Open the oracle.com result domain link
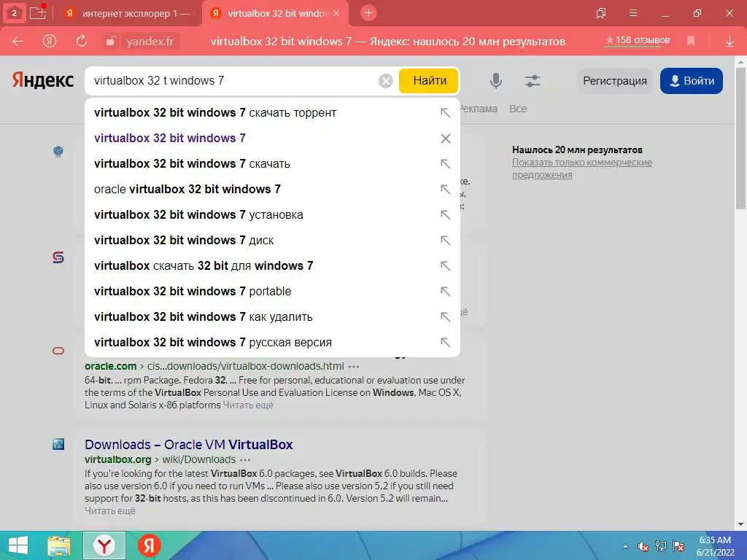The height and width of the screenshot is (560, 747). coord(111,366)
